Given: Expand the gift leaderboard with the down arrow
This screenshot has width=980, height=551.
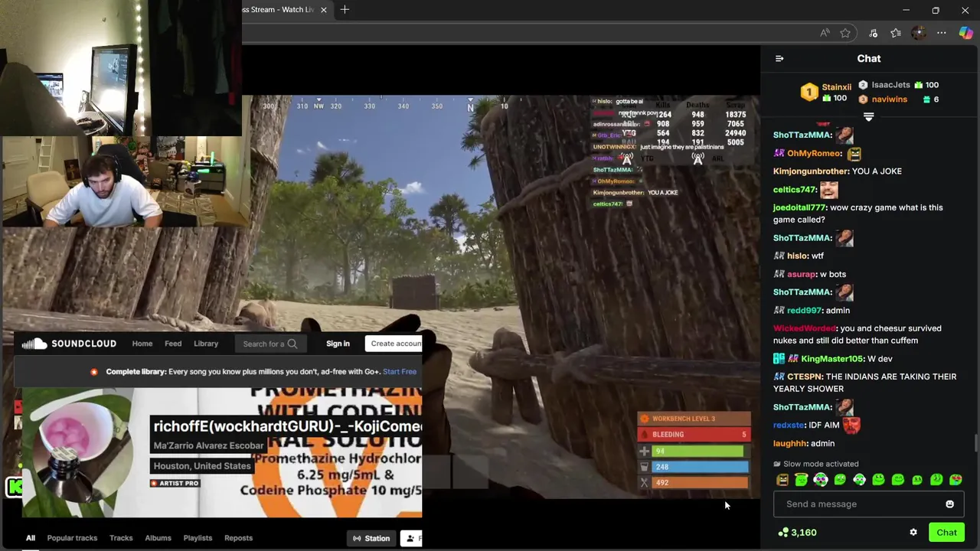Looking at the screenshot, I should 868,117.
